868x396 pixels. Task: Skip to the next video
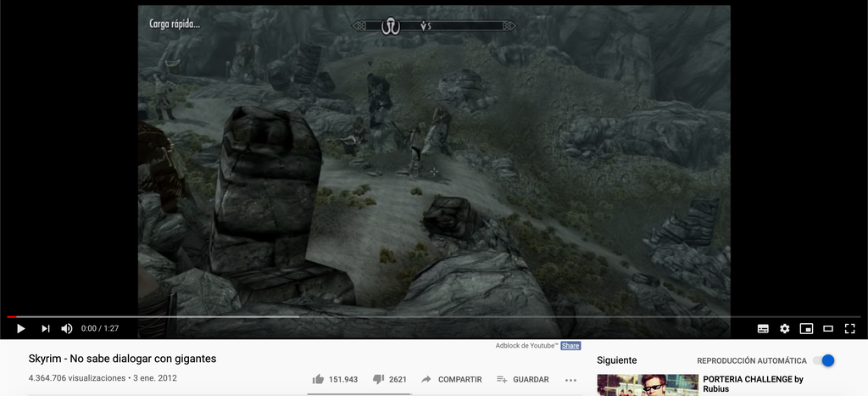(x=46, y=328)
